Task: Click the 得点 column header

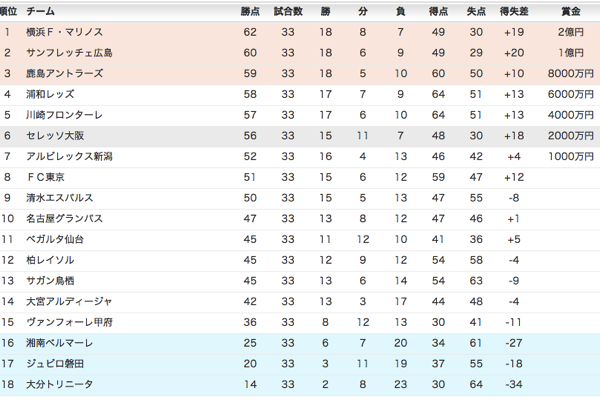Action: coord(438,11)
